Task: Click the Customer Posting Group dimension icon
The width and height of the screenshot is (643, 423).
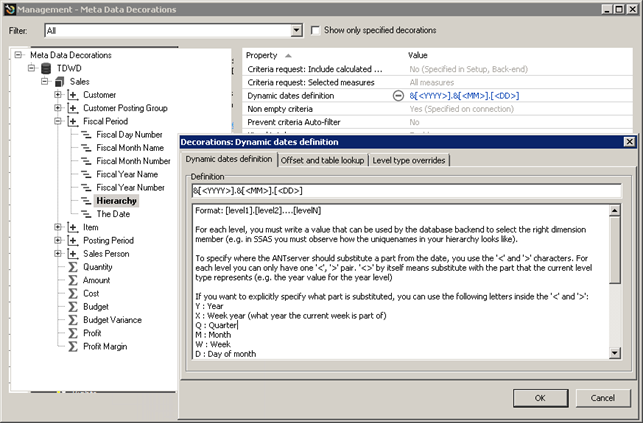Action: click(x=73, y=108)
